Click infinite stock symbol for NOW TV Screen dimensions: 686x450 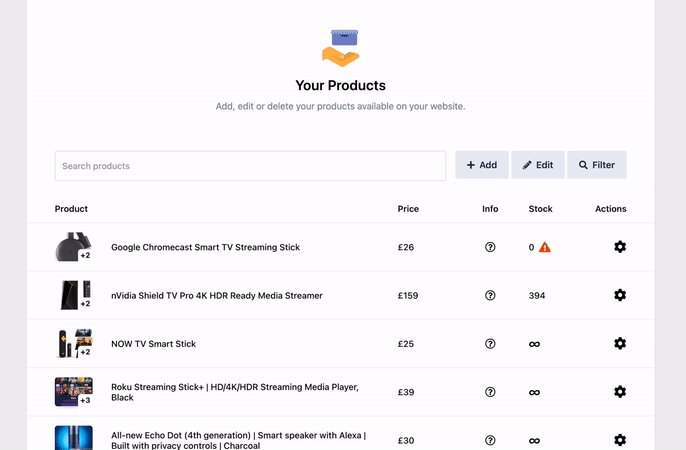[534, 344]
